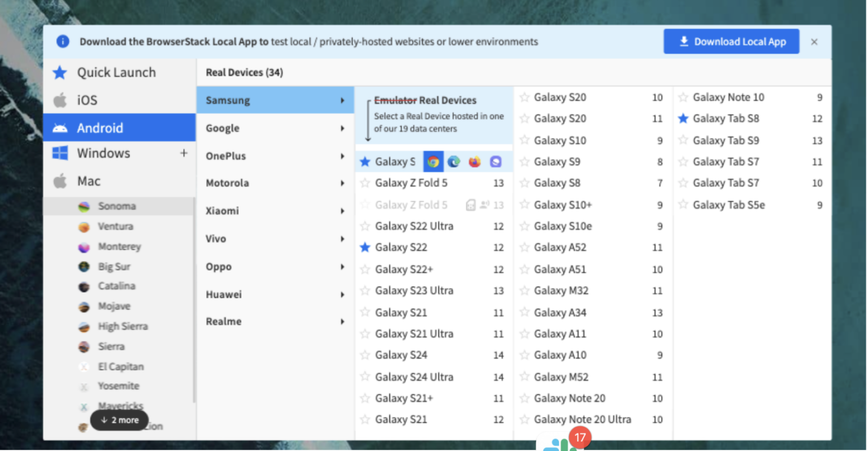Click the Sierra OS icon
Screen dimensions: 868x451
point(84,346)
